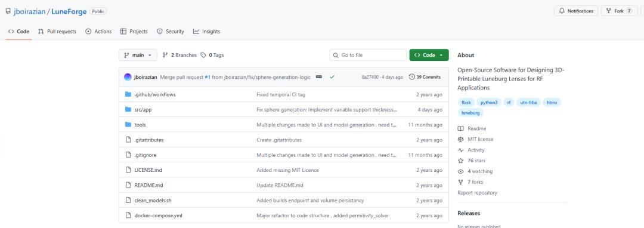
Task: Click the Fork repository button
Action: tap(619, 11)
